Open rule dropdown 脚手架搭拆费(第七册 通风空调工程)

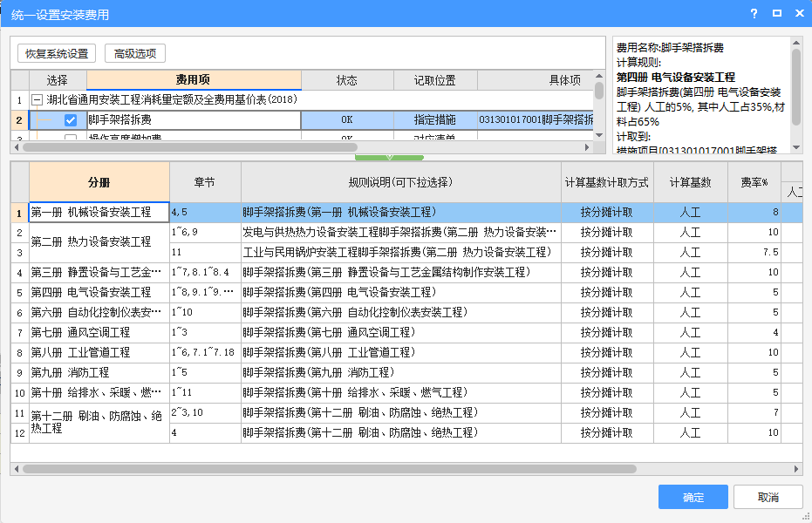401,333
